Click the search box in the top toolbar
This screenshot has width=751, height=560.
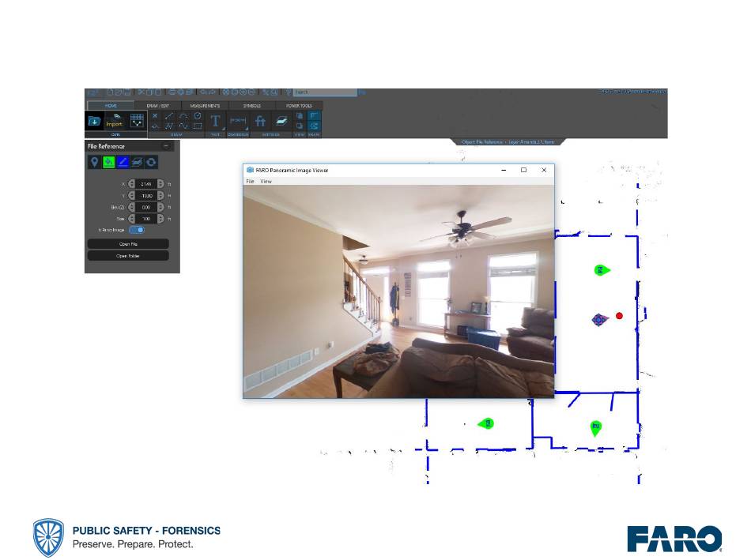325,92
